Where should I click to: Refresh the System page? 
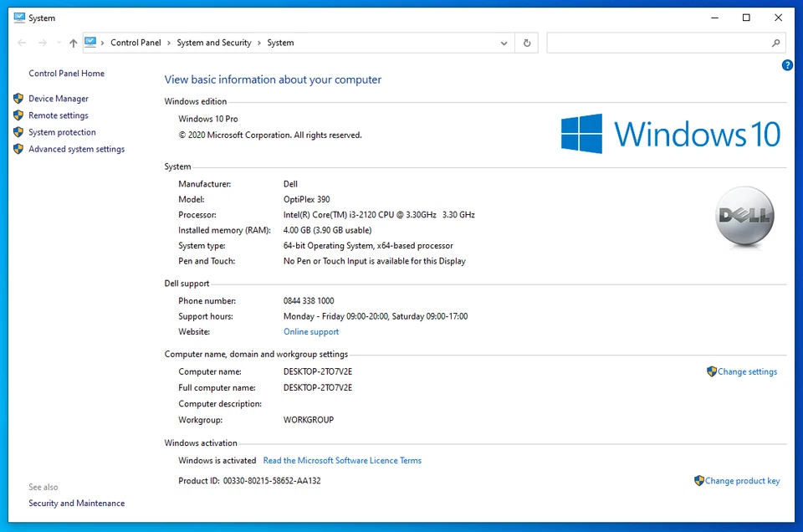527,43
